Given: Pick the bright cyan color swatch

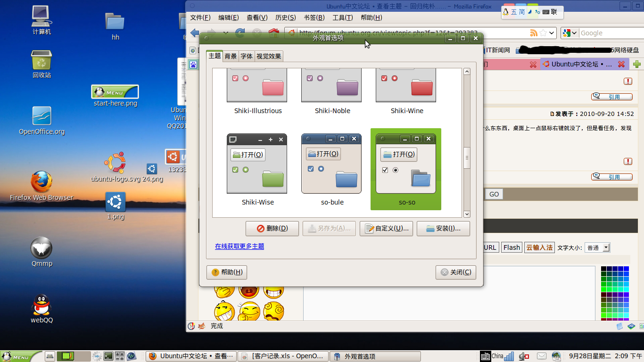Looking at the screenshot, I should click(x=626, y=289).
